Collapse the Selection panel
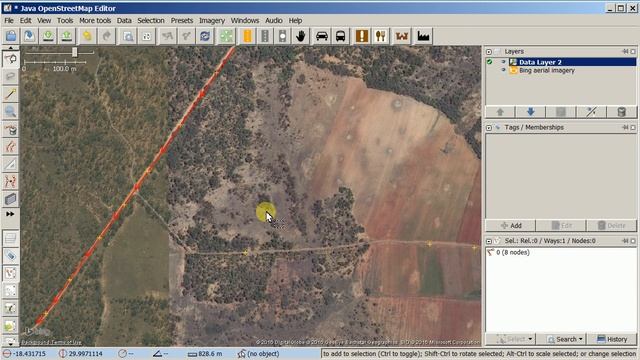The height and width of the screenshot is (360, 640). click(489, 241)
